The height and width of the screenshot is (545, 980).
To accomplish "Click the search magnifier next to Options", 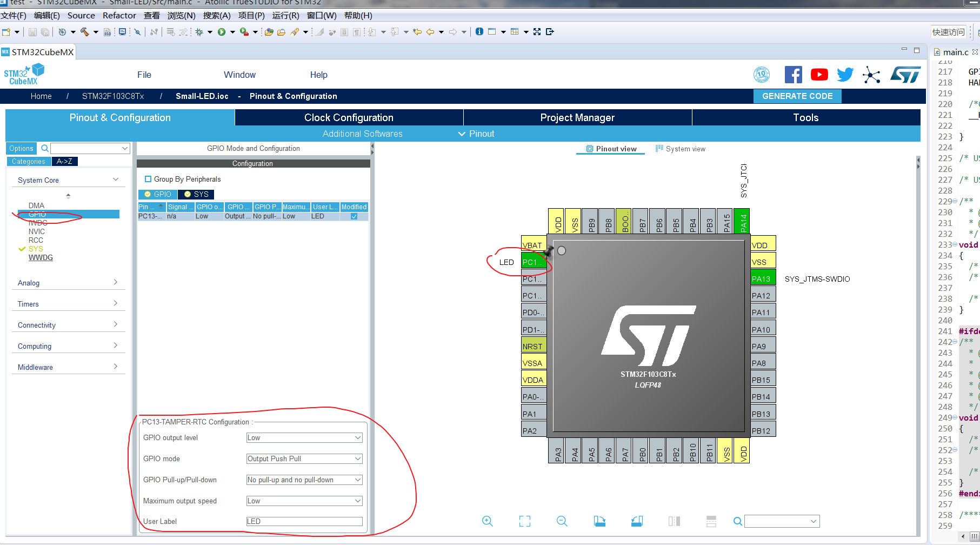I will click(45, 148).
